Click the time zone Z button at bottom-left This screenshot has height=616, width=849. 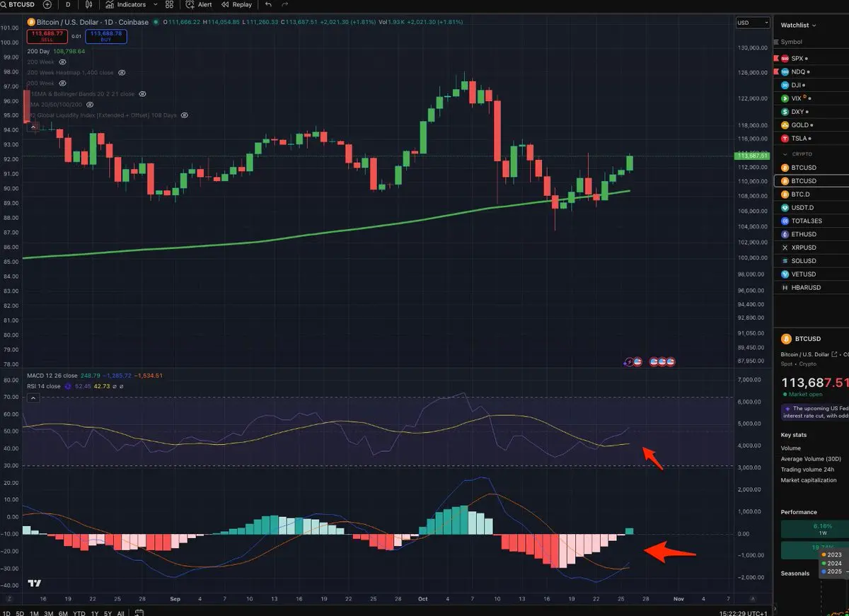(9, 598)
